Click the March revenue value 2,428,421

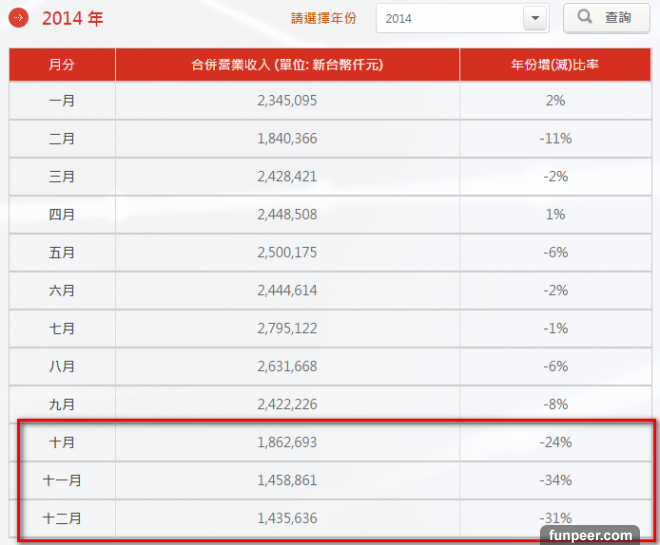(x=287, y=177)
